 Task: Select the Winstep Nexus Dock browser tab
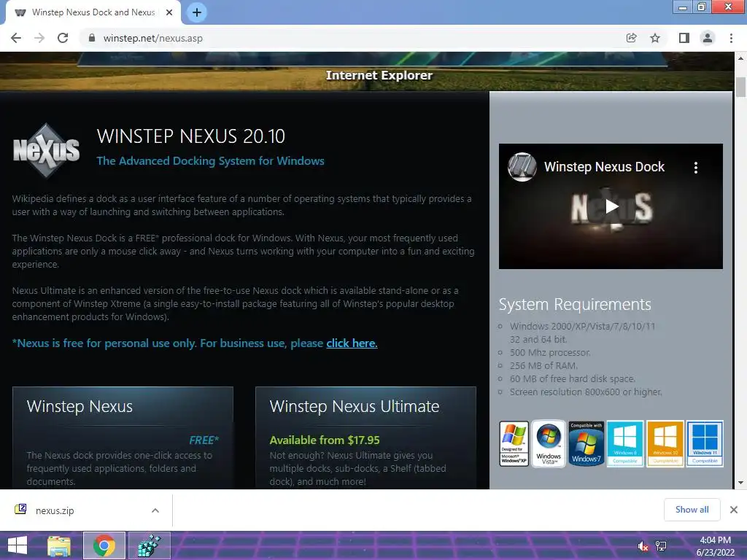click(x=93, y=12)
